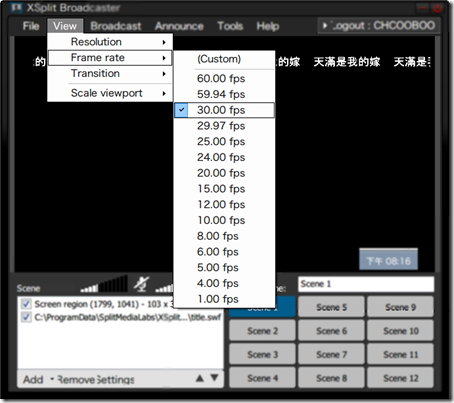Set frame rate to 60.00 fps
Image resolution: width=454 pixels, height=403 pixels.
coord(224,79)
